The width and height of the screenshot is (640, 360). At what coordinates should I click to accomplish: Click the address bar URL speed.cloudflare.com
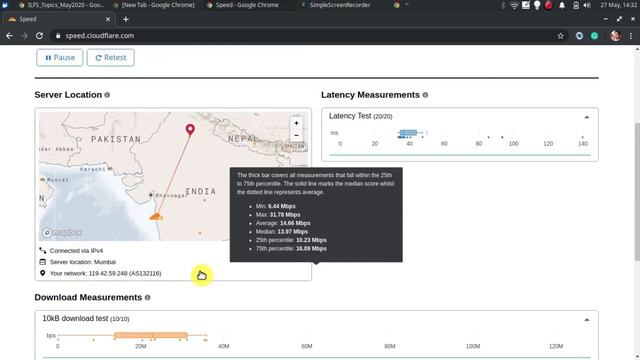(x=100, y=36)
